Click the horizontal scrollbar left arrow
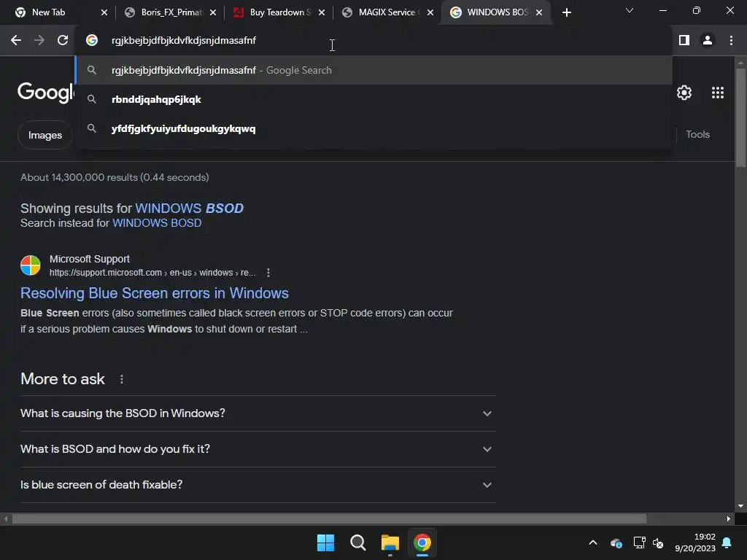747x560 pixels. tap(6, 518)
